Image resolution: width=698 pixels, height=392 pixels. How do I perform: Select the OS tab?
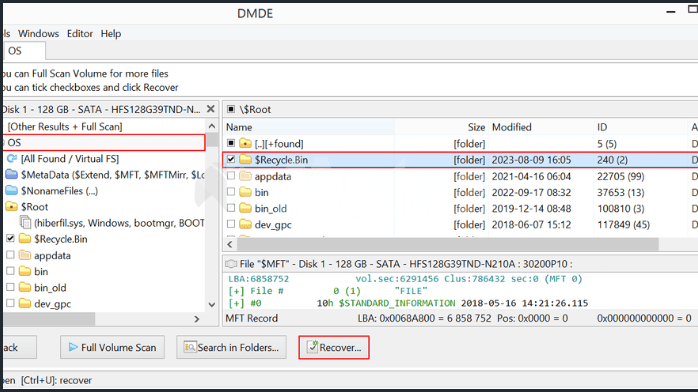click(23, 51)
